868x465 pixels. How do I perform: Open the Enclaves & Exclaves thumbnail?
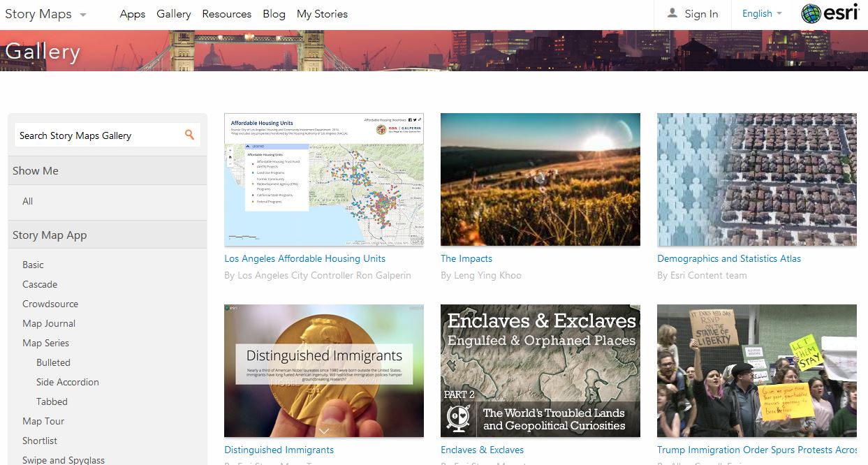coord(540,371)
